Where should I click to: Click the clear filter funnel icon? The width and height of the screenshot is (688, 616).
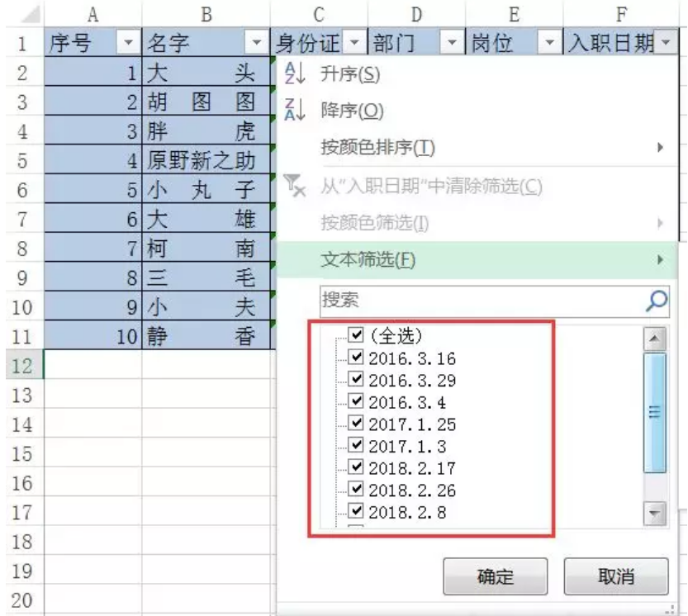tap(294, 186)
